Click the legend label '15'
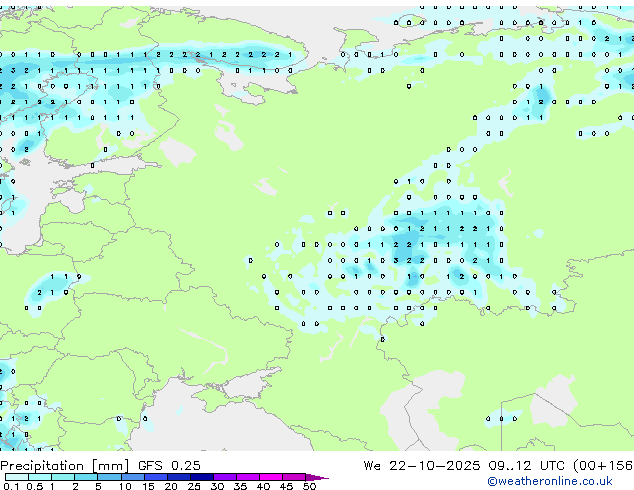Screen dimensions: 634x490 coord(148,486)
